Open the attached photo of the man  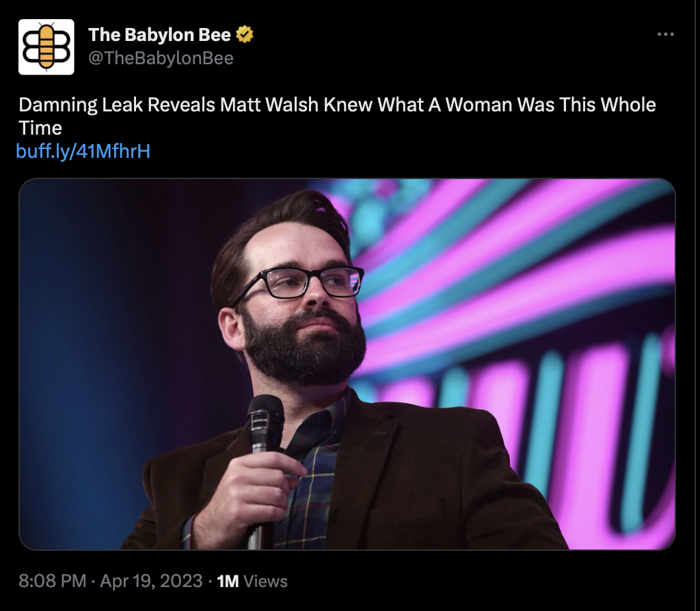(347, 364)
